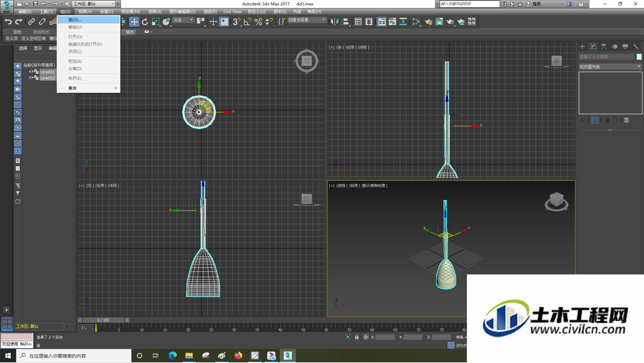
Task: Click the Mirror tool icon
Action: coord(334,22)
